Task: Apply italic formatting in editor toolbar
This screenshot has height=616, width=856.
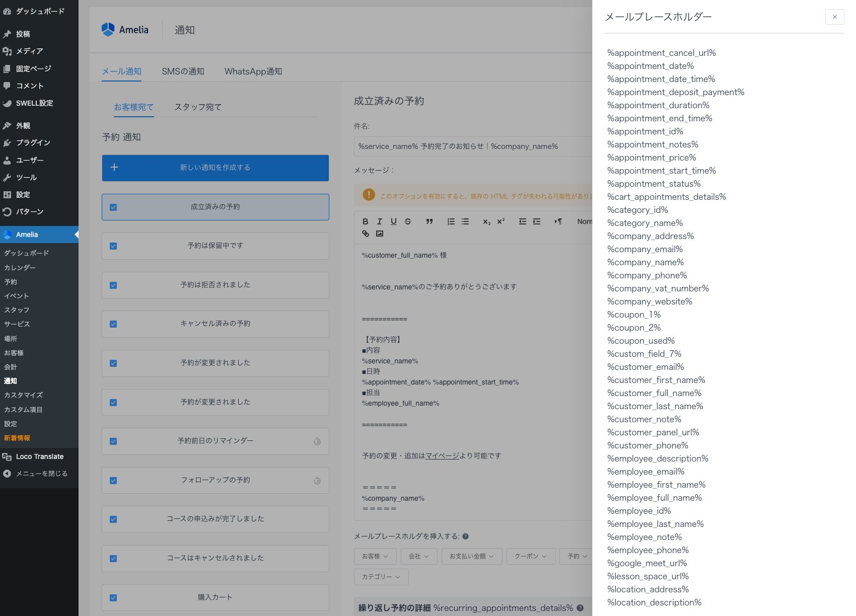Action: (380, 221)
